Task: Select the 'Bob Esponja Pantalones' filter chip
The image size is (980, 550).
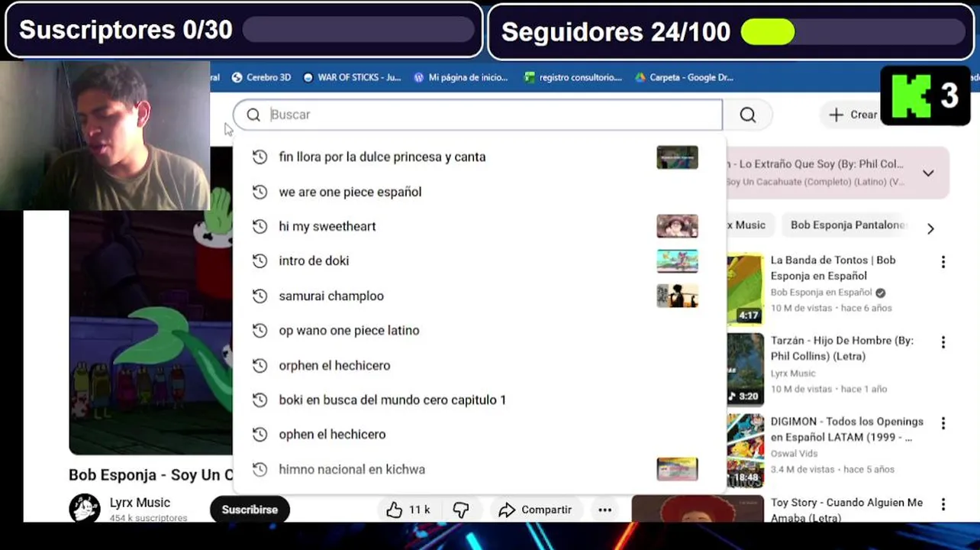Action: (x=847, y=225)
